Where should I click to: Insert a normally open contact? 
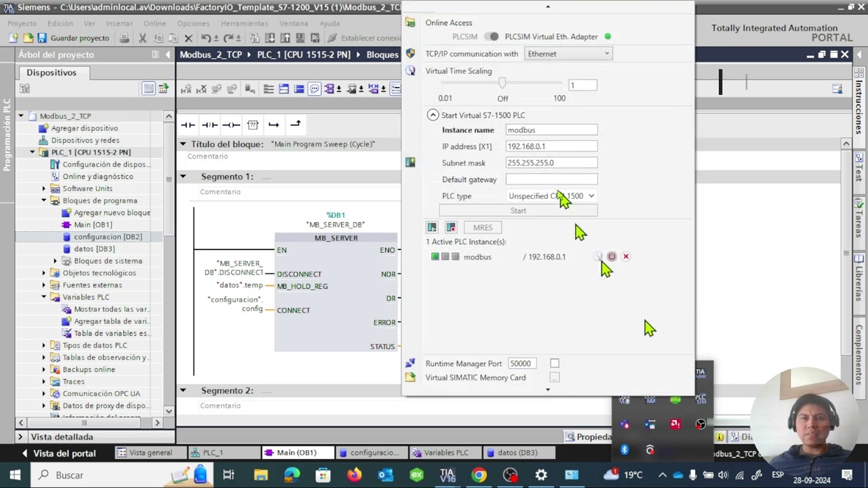[x=188, y=125]
